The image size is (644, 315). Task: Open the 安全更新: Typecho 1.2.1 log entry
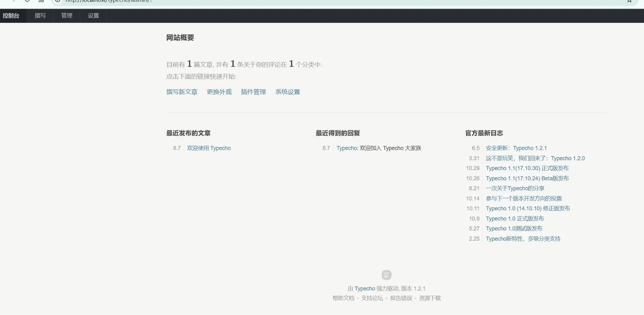(x=516, y=148)
